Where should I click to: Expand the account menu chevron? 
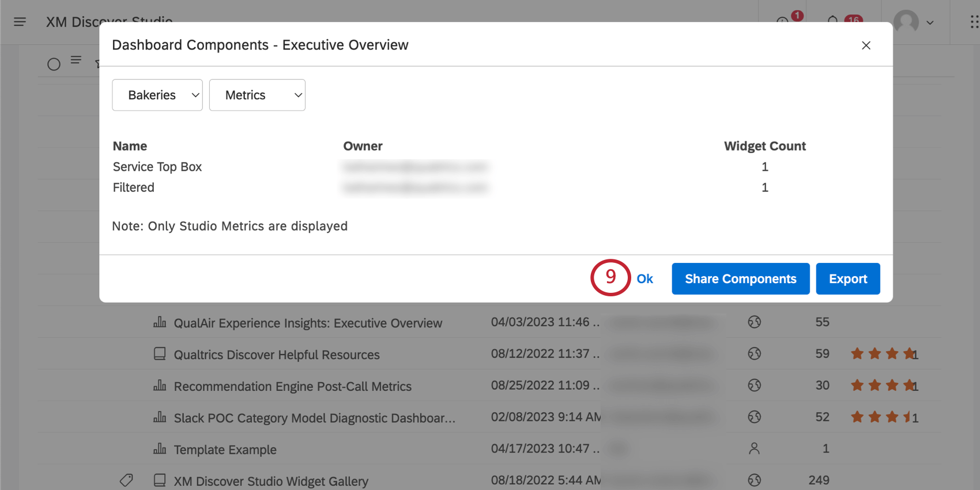(x=930, y=23)
